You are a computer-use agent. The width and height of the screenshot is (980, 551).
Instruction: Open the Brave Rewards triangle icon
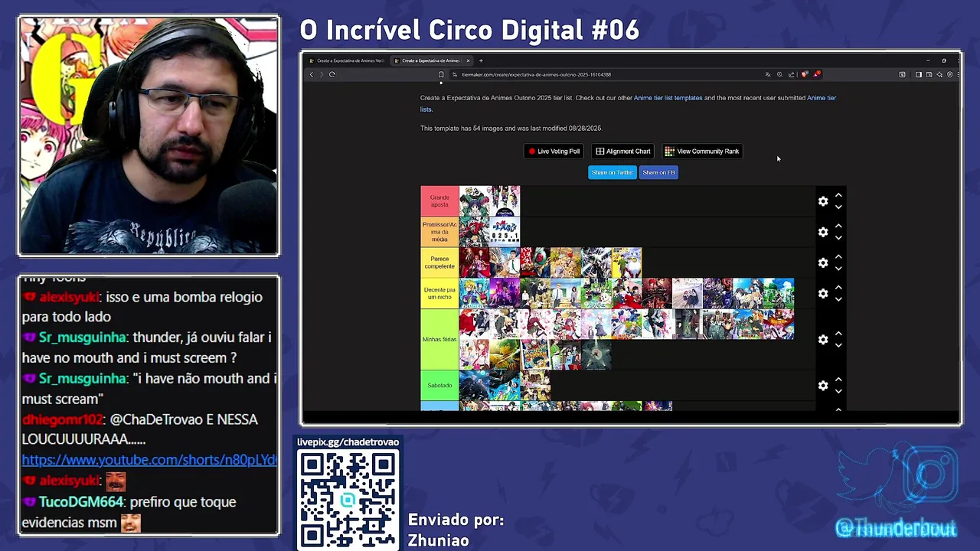[x=817, y=74]
